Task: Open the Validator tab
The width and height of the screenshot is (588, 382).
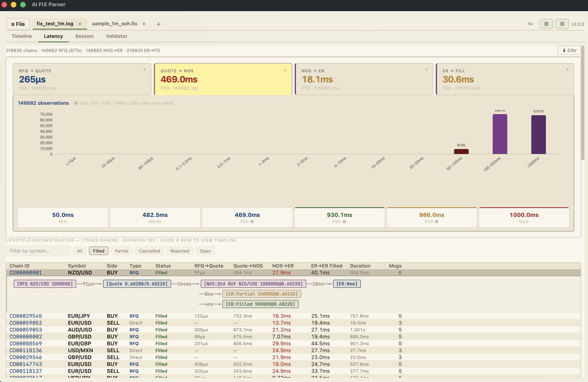Action: [117, 36]
